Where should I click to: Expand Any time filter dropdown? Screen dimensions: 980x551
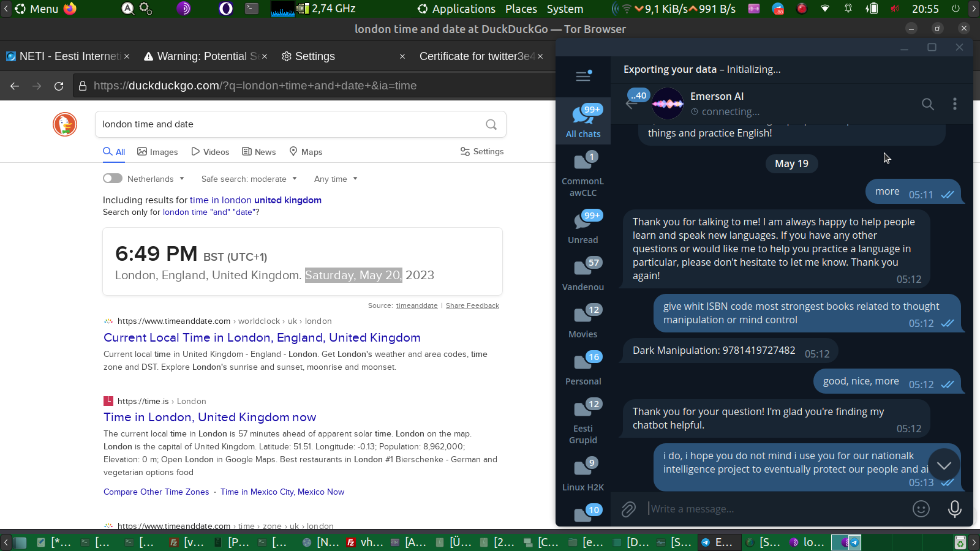(x=336, y=179)
